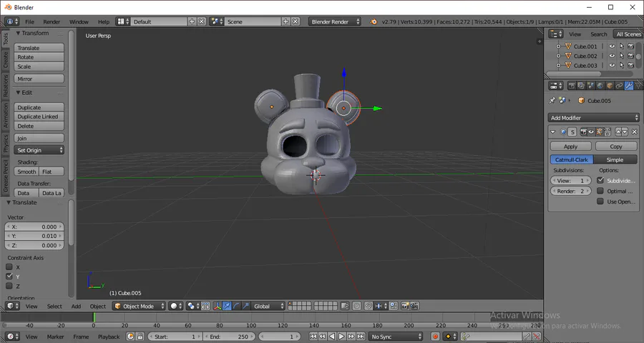
Task: Open the timeline Marker menu
Action: pyautogui.click(x=55, y=337)
